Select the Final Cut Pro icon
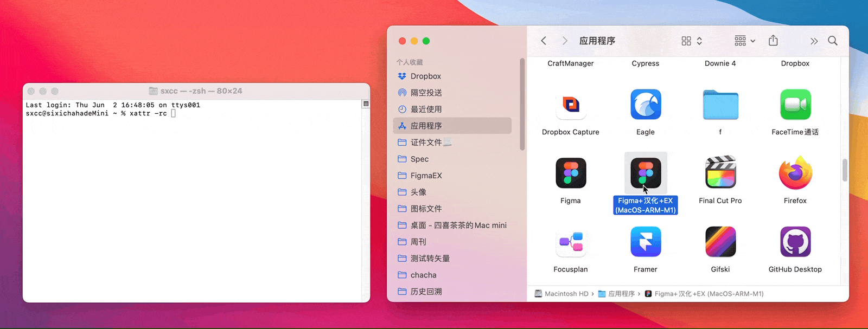The height and width of the screenshot is (329, 868). pyautogui.click(x=720, y=173)
